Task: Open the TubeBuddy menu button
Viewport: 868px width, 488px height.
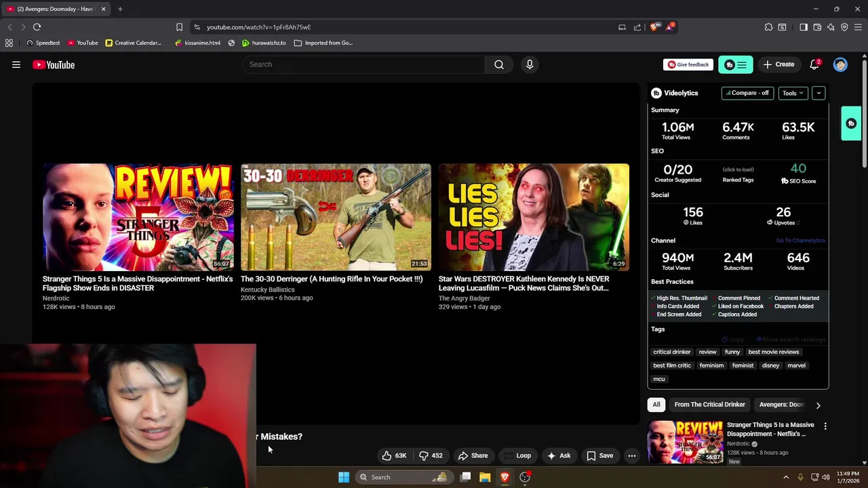Action: pyautogui.click(x=736, y=64)
